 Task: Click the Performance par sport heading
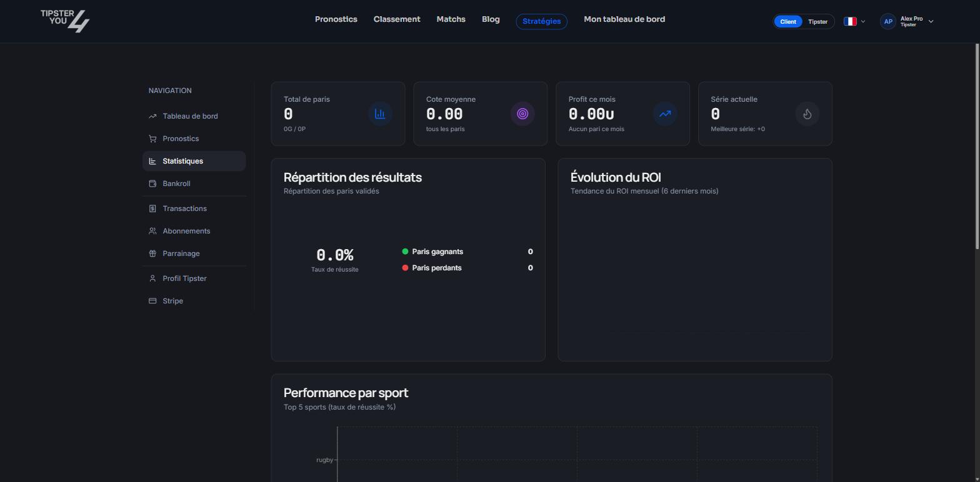tap(346, 393)
